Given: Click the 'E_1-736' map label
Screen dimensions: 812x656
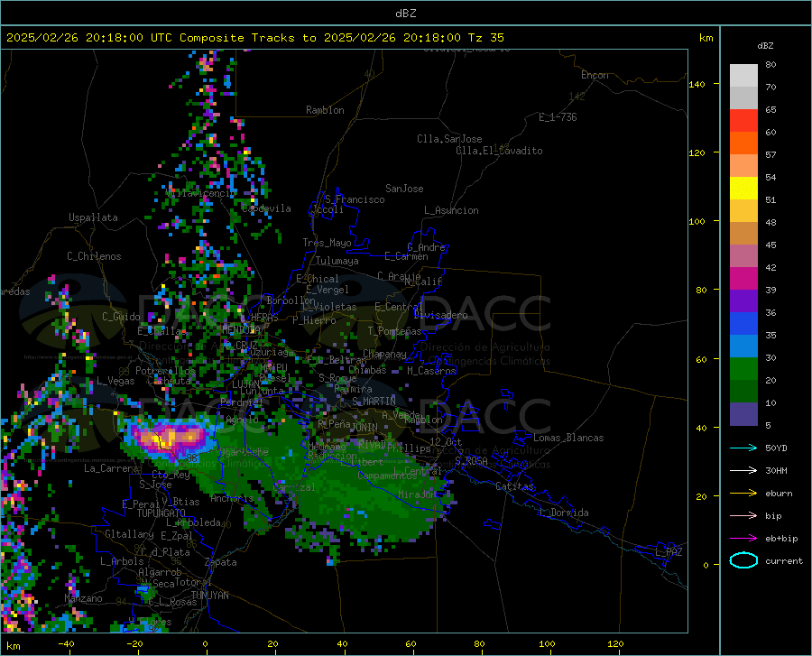Looking at the screenshot, I should tap(558, 117).
